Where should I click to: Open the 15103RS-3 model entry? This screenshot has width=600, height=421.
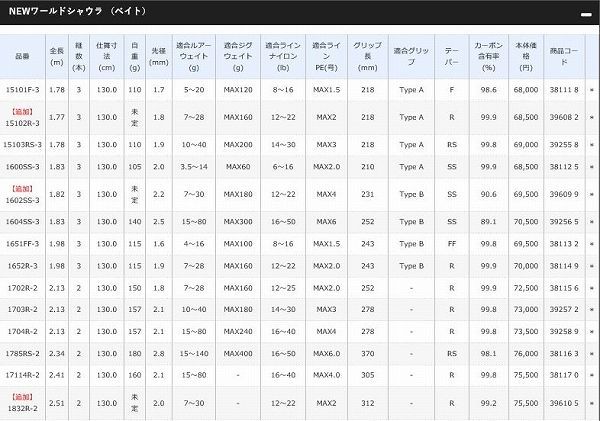[x=26, y=145]
